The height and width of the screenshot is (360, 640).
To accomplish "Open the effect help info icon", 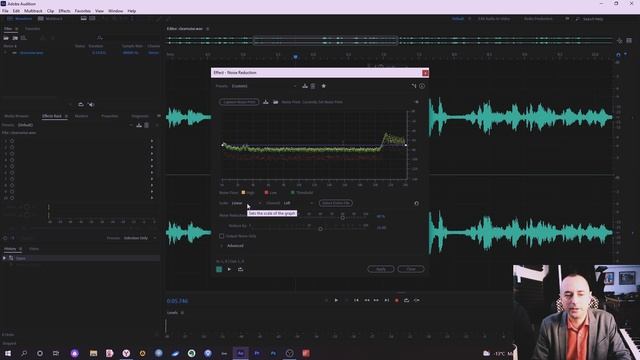I will tap(422, 86).
